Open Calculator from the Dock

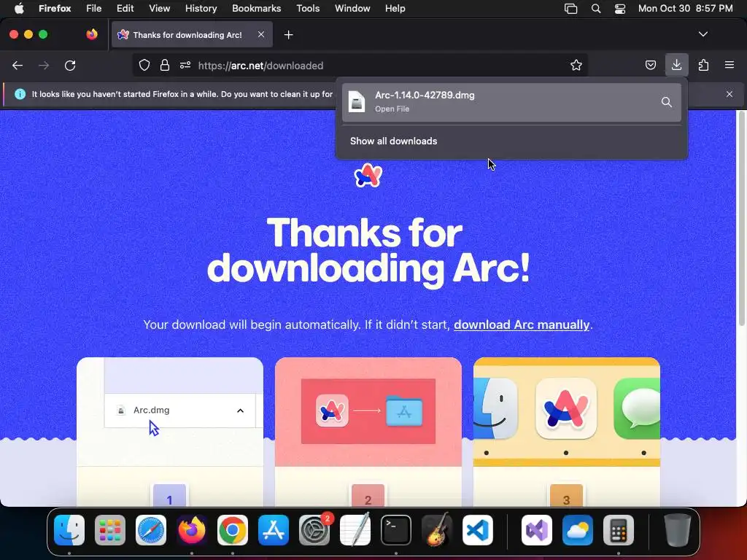619,530
